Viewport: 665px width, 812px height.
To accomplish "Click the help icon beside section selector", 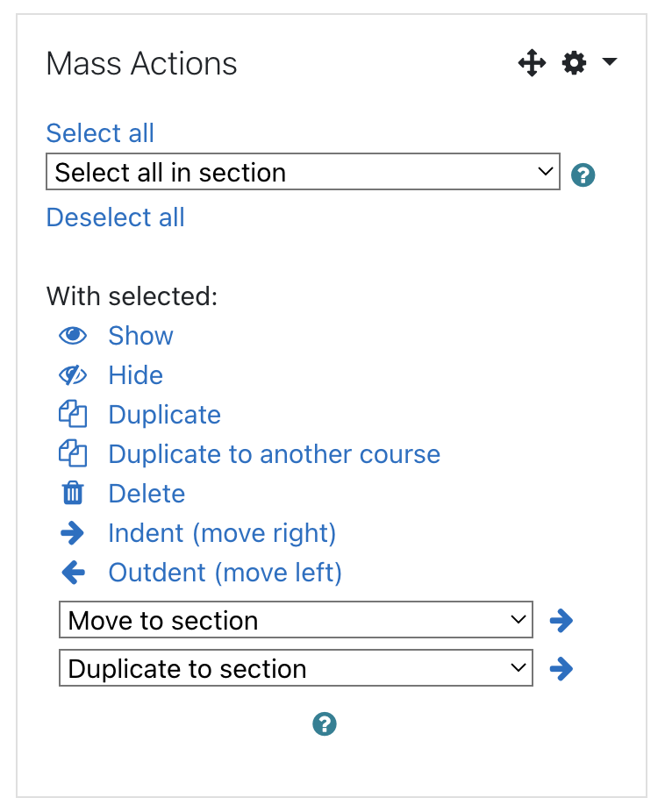I will tap(583, 175).
